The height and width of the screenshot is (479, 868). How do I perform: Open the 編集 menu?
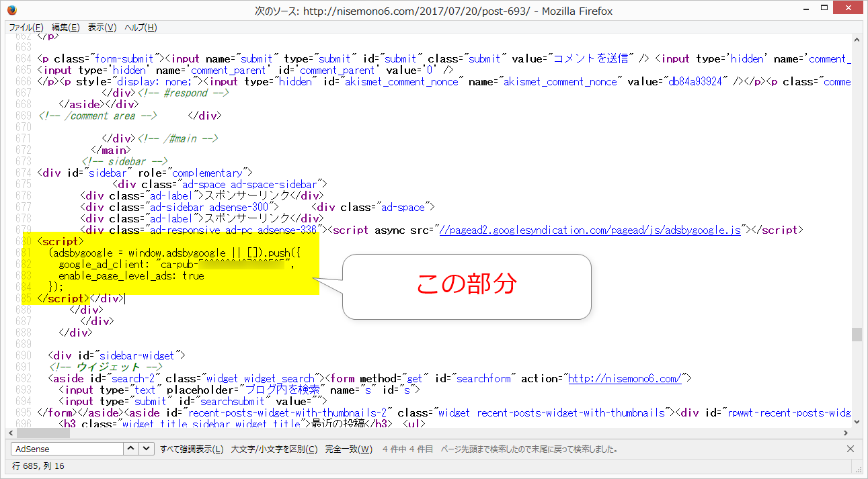[65, 28]
